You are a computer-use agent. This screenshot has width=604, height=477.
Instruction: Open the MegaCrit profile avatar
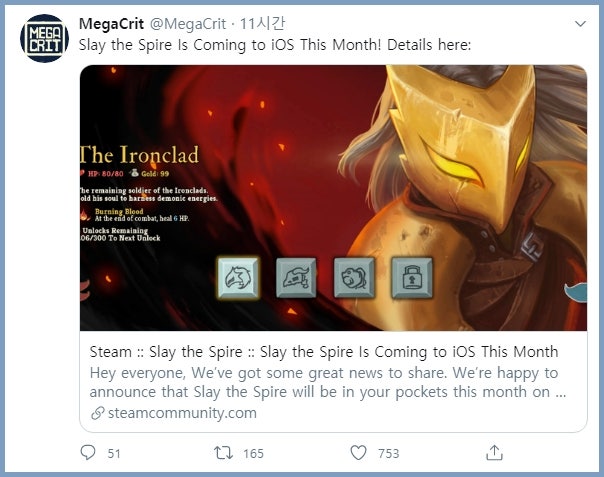pos(44,38)
